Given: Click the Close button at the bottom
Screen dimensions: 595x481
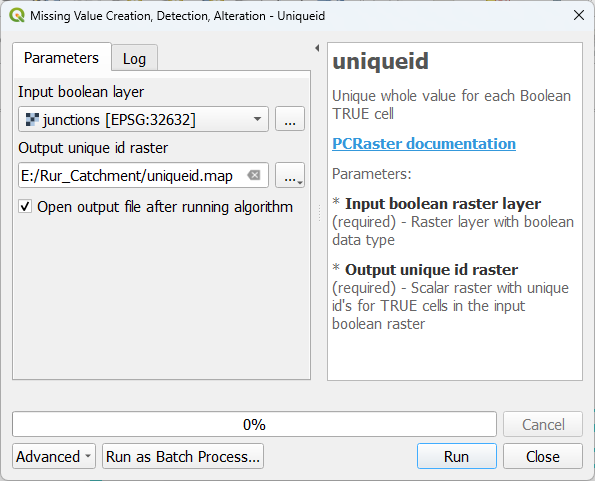Looking at the screenshot, I should (x=543, y=456).
